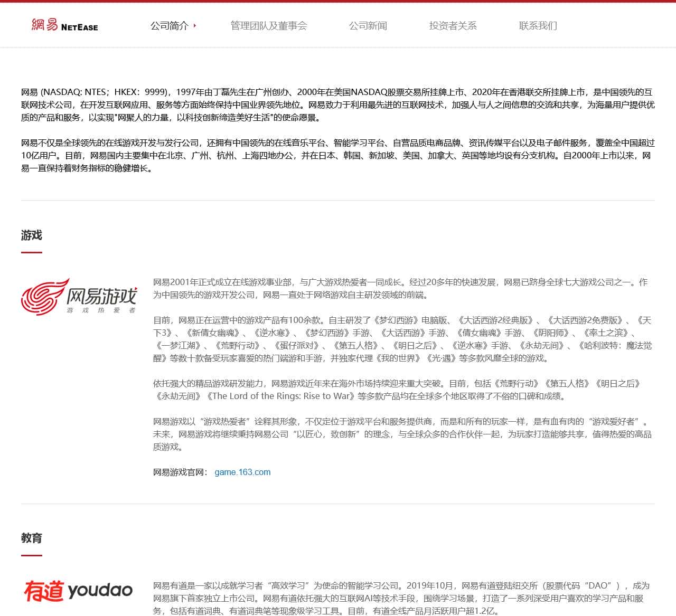This screenshot has width=676, height=616.
Task: Go to 管理团队及董事会 page
Action: 268,25
